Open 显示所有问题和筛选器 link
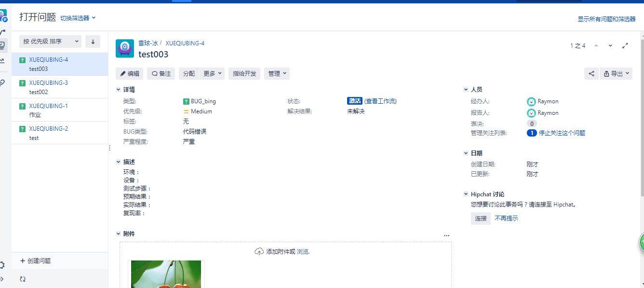Screen dimensions: 644x288 point(607,19)
